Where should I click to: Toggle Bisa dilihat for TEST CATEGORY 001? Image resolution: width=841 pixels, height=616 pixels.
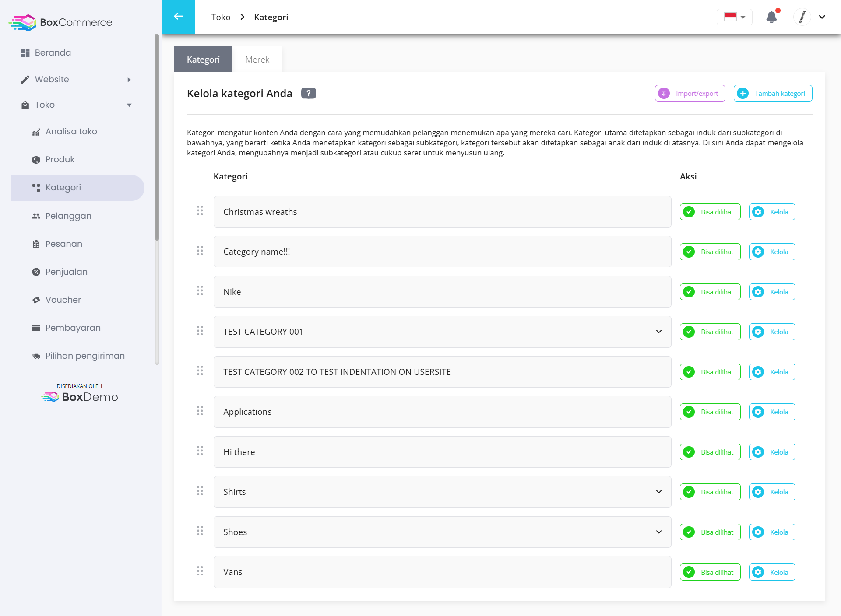(x=710, y=332)
